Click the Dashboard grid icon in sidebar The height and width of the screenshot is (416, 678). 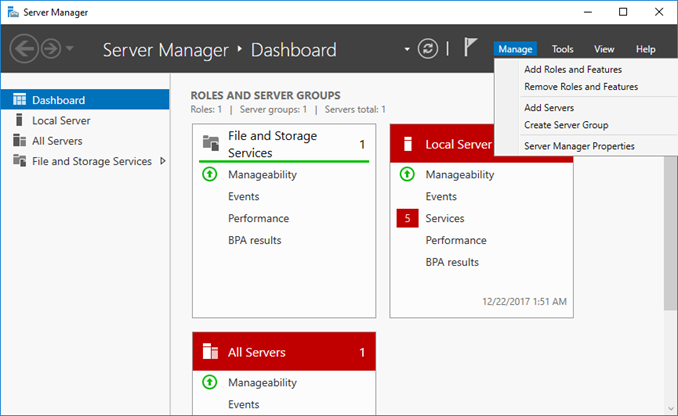[19, 99]
